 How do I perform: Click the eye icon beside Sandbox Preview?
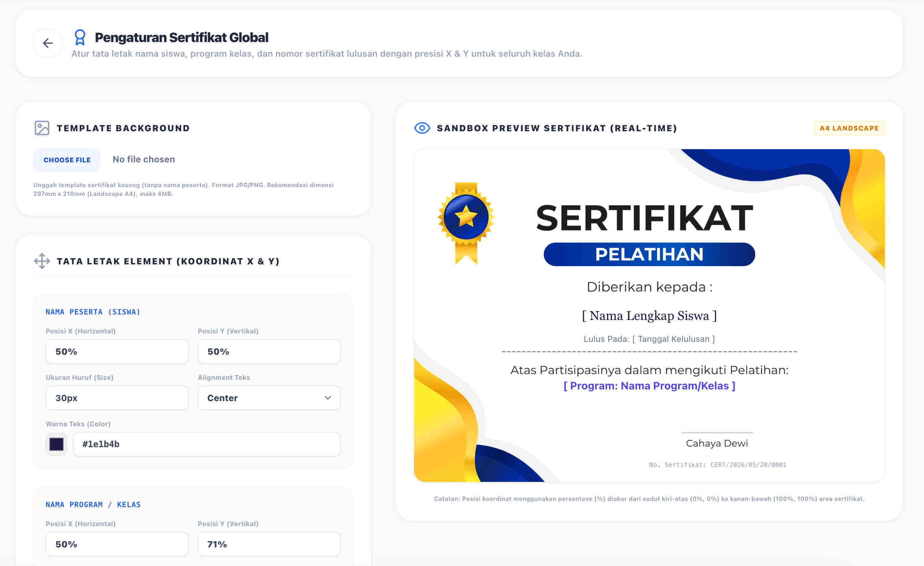[422, 128]
